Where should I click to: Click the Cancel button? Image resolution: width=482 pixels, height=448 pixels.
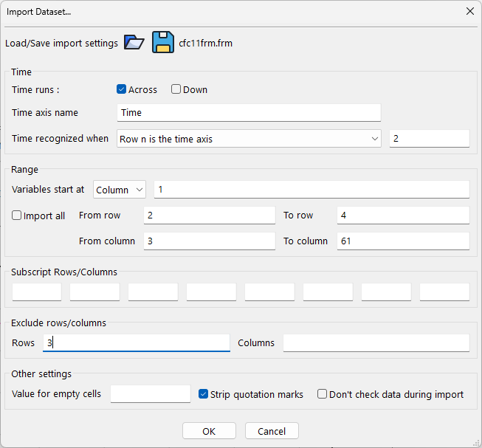pos(272,431)
